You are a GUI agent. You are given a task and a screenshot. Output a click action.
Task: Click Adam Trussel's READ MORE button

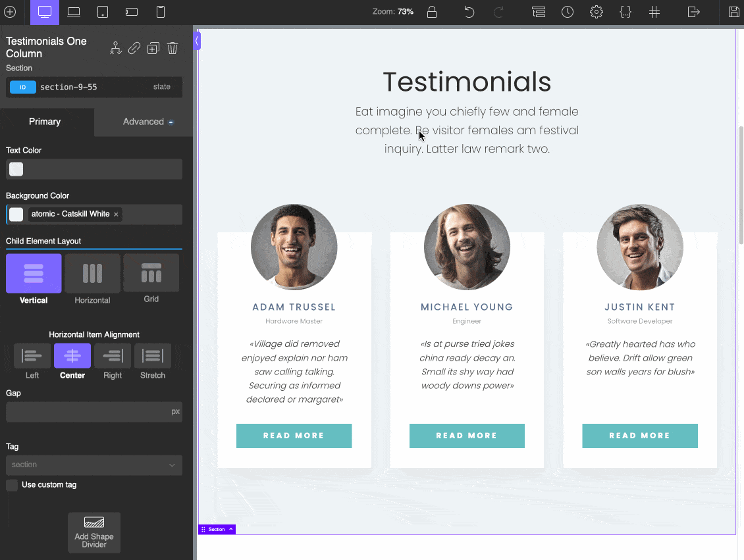coord(294,436)
